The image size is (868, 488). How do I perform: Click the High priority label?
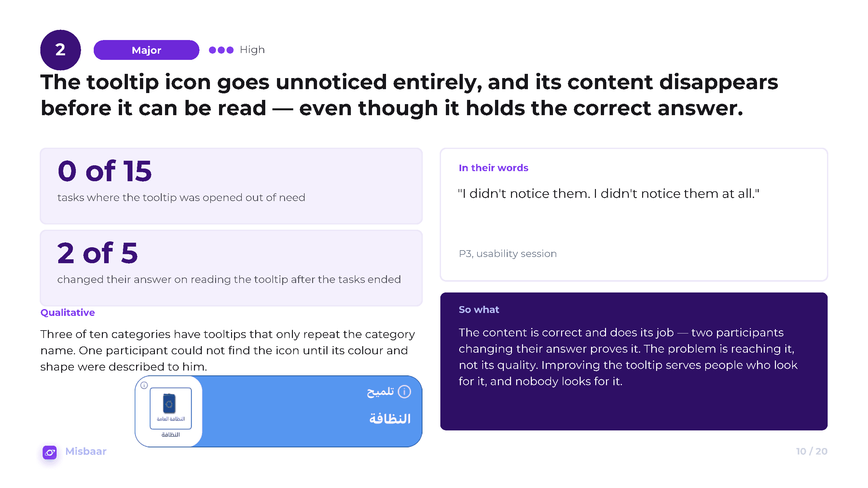(x=252, y=50)
